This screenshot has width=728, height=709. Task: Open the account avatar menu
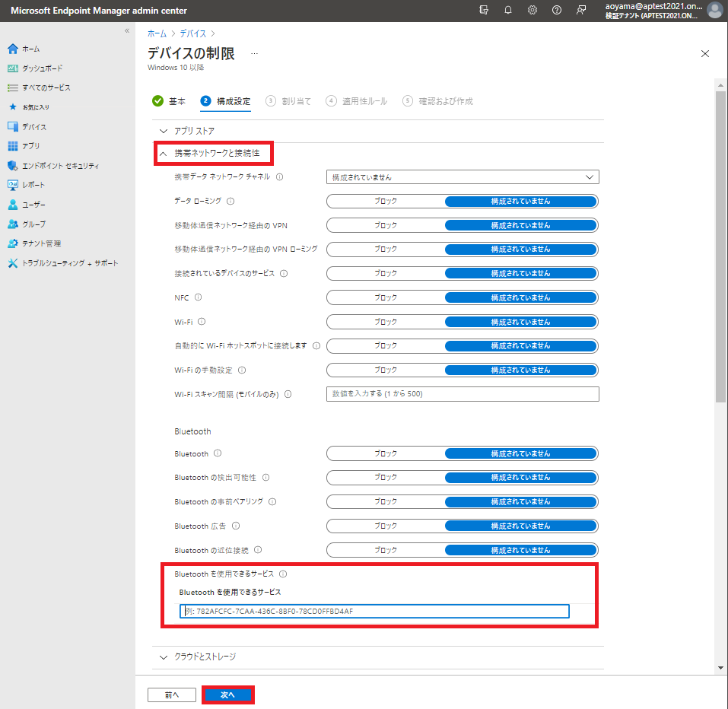715,10
